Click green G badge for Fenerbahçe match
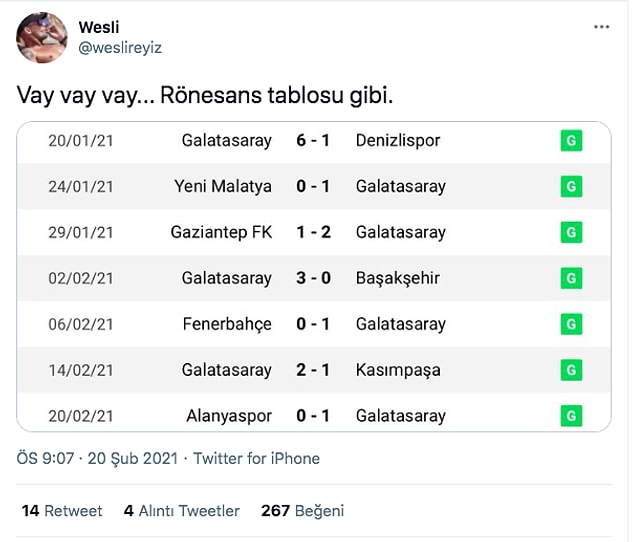The height and width of the screenshot is (542, 635). point(571,324)
